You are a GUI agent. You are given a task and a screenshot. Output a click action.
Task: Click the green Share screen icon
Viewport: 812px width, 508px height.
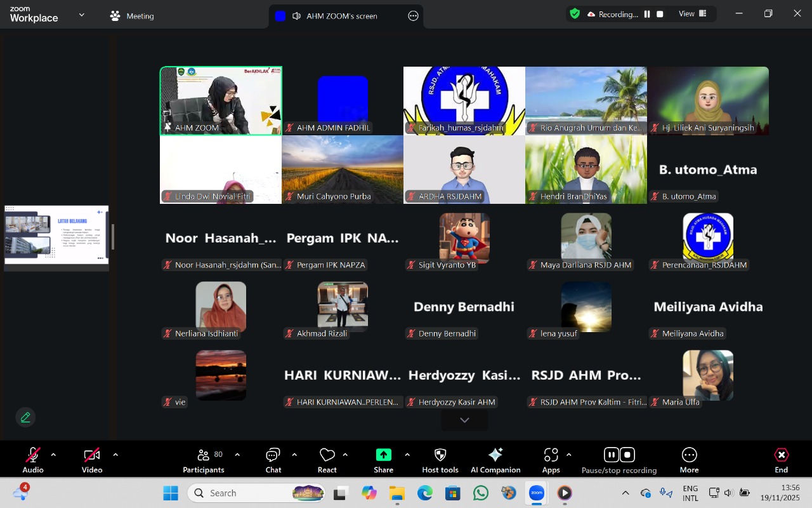coord(384,455)
